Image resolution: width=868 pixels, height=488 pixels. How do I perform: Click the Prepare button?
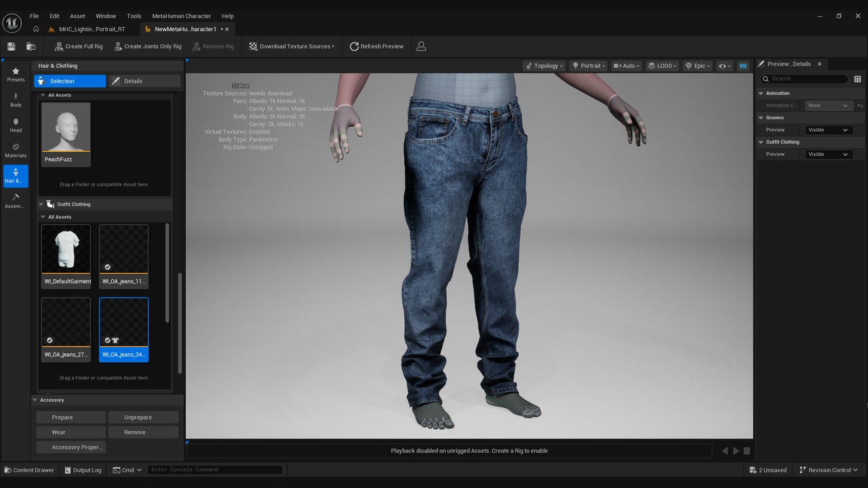[x=71, y=418]
